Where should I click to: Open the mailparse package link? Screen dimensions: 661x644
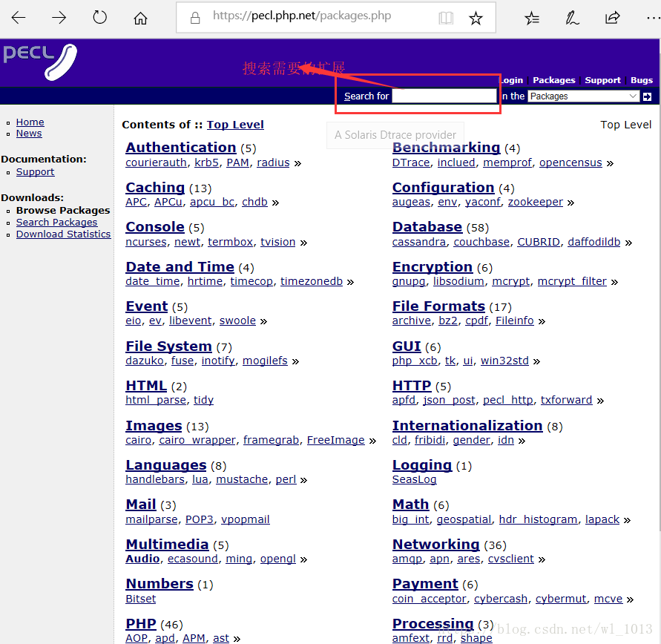[151, 519]
